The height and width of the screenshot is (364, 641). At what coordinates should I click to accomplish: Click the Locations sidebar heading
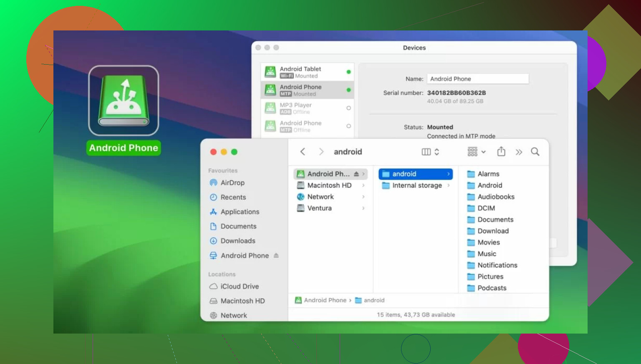(x=222, y=274)
